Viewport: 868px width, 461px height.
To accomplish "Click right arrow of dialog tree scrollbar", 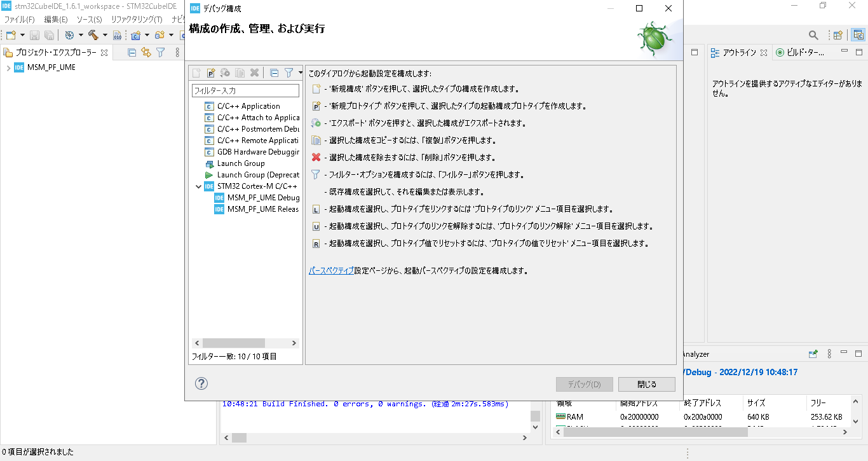I will click(x=294, y=343).
